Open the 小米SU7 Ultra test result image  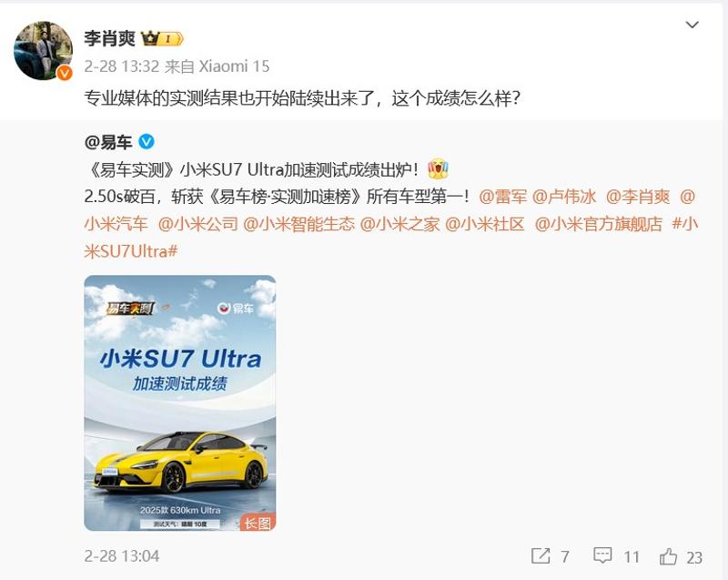coord(180,403)
